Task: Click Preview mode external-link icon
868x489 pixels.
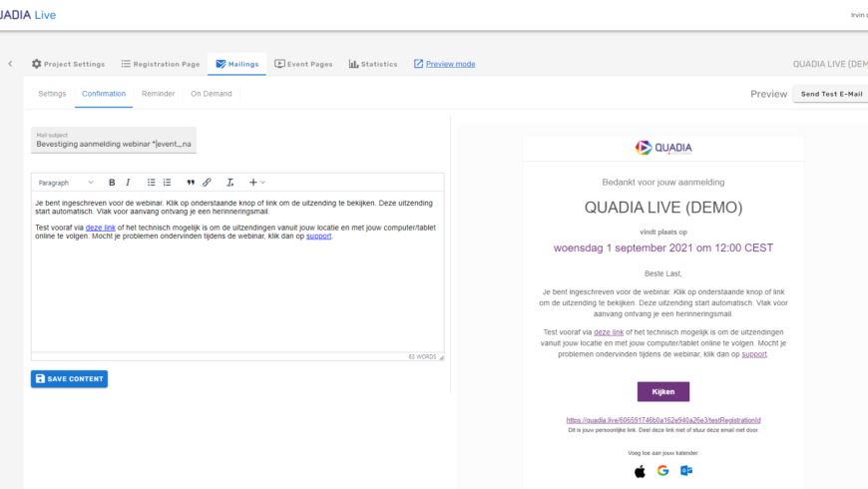Action: pos(418,64)
